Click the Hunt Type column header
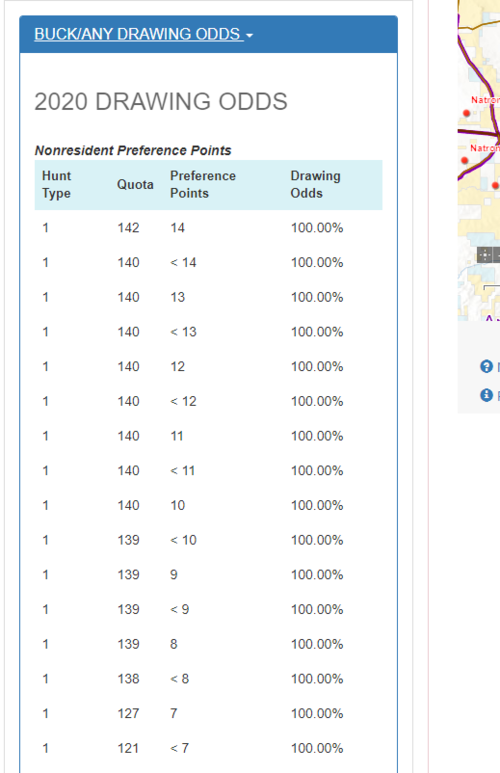The width and height of the screenshot is (500, 773). 57,184
